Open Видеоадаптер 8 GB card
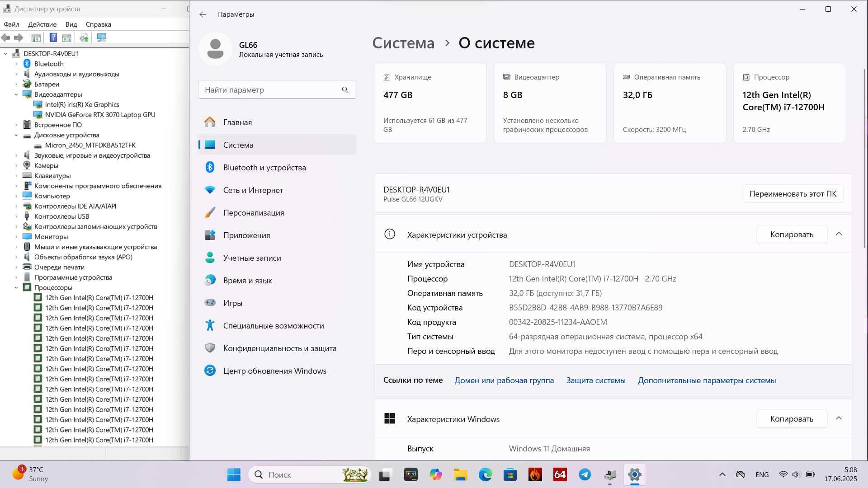Viewport: 868px width, 488px height. pyautogui.click(x=550, y=103)
